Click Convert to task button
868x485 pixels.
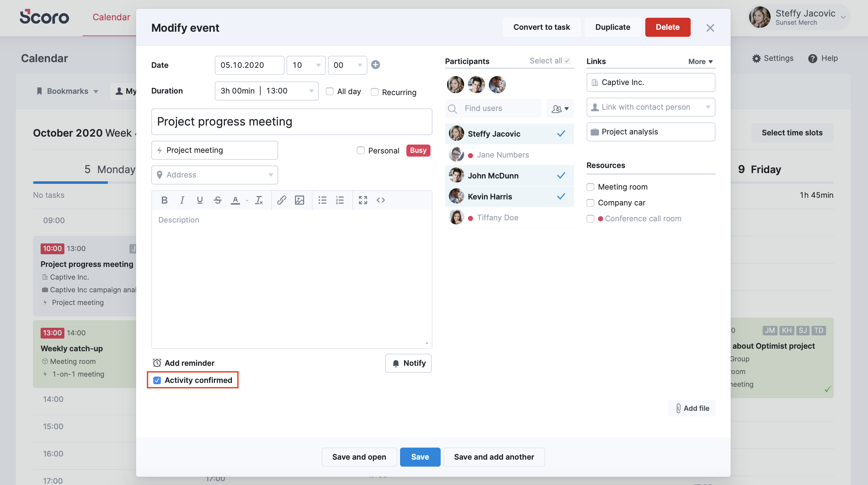point(542,27)
